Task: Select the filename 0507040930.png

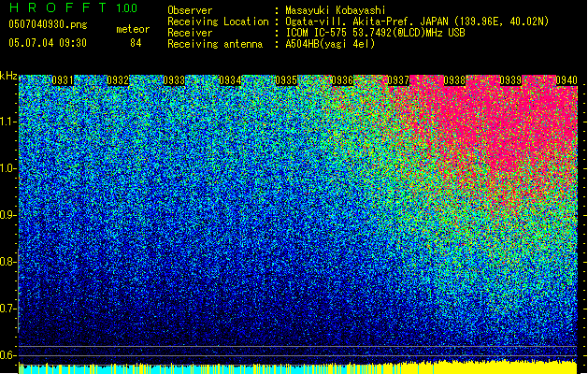Action: coord(48,24)
